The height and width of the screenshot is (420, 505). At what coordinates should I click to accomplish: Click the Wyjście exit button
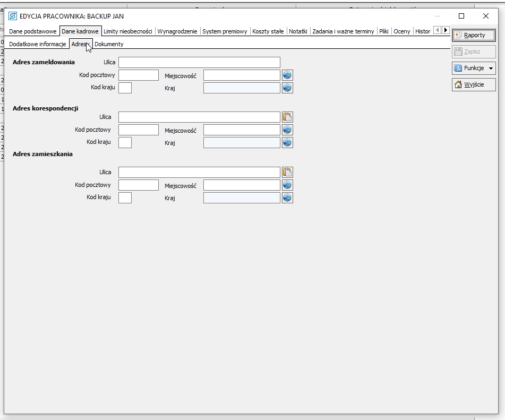click(474, 84)
